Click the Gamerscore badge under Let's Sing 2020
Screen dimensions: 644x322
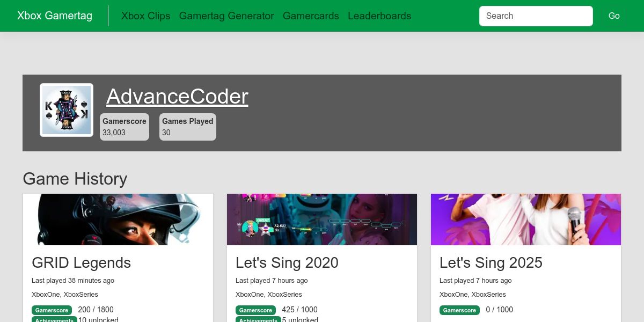point(256,310)
